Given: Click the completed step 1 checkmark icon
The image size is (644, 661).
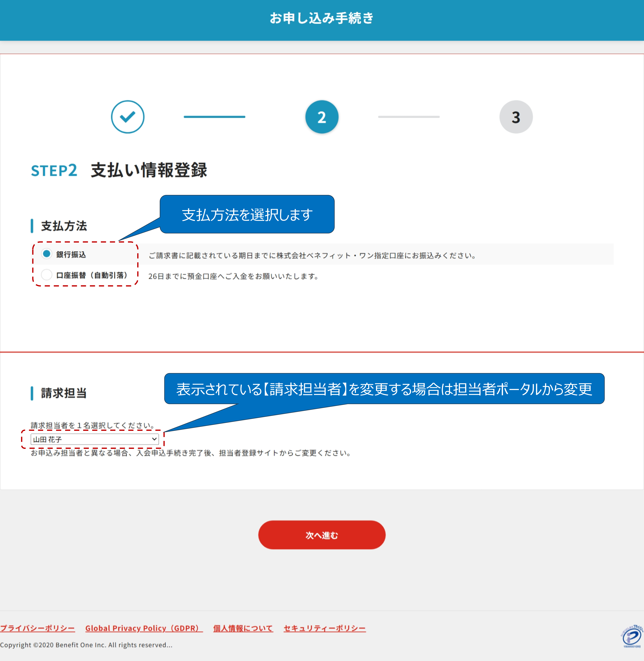Looking at the screenshot, I should 128,117.
